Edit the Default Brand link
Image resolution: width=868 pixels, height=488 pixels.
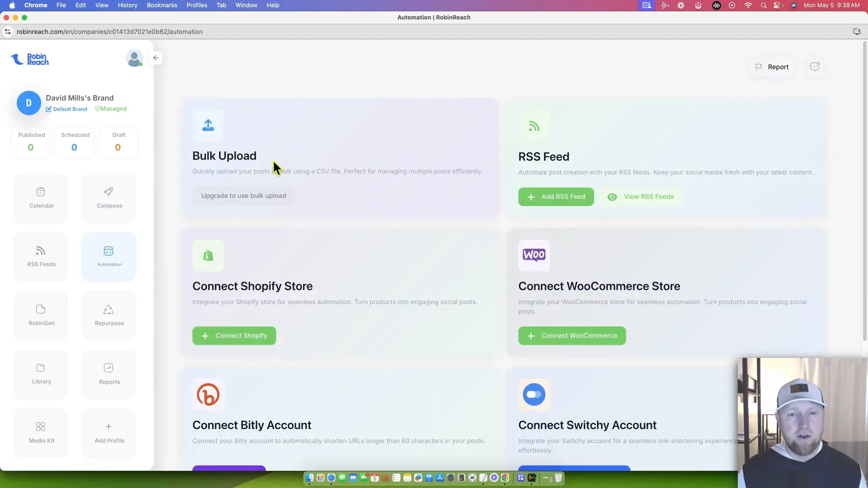pos(66,109)
